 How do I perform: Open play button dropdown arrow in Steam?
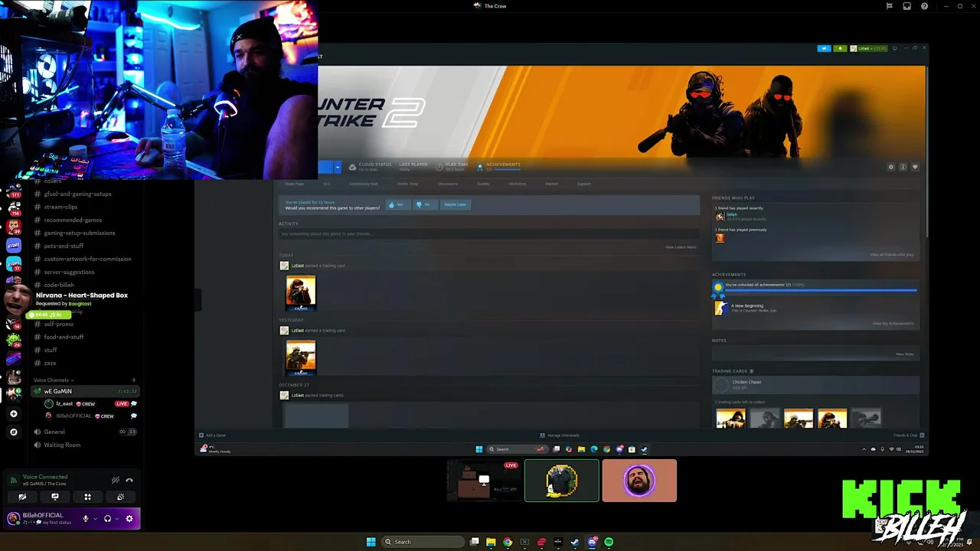338,167
